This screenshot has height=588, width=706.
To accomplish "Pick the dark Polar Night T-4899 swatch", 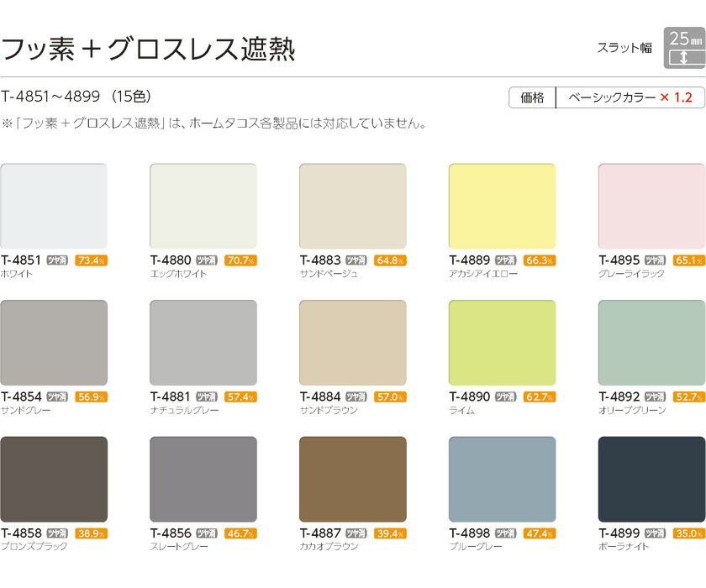I will click(651, 479).
